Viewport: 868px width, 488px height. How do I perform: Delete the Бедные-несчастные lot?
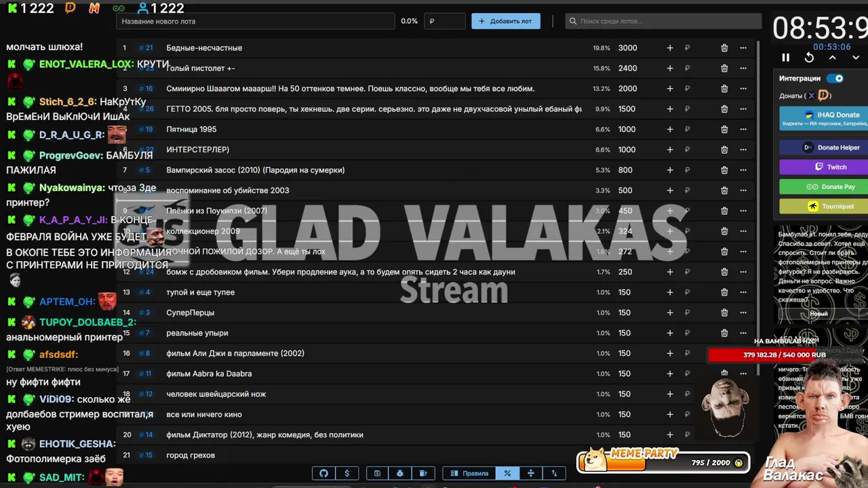pos(724,48)
